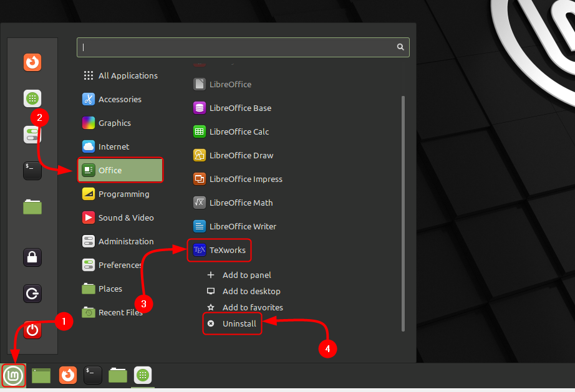This screenshot has width=575, height=392.
Task: Click the TeXworks application entry
Action: pyautogui.click(x=220, y=251)
